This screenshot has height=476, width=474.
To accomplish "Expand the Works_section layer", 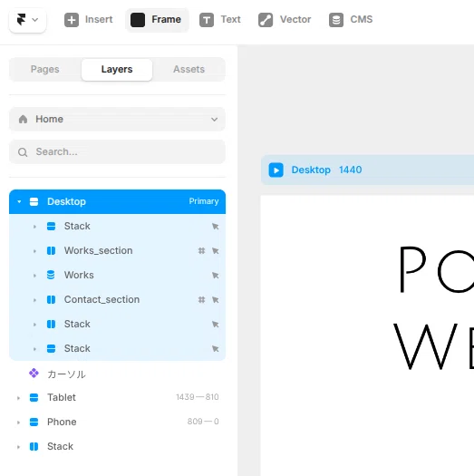I will tap(34, 251).
